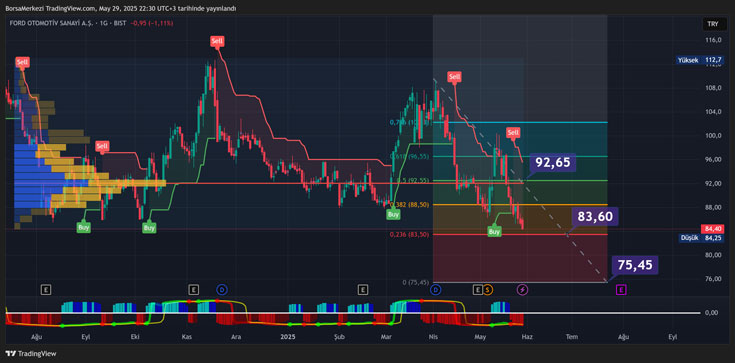The width and height of the screenshot is (735, 363).
Task: Click the Kas month label on time axis
Action: (187, 337)
